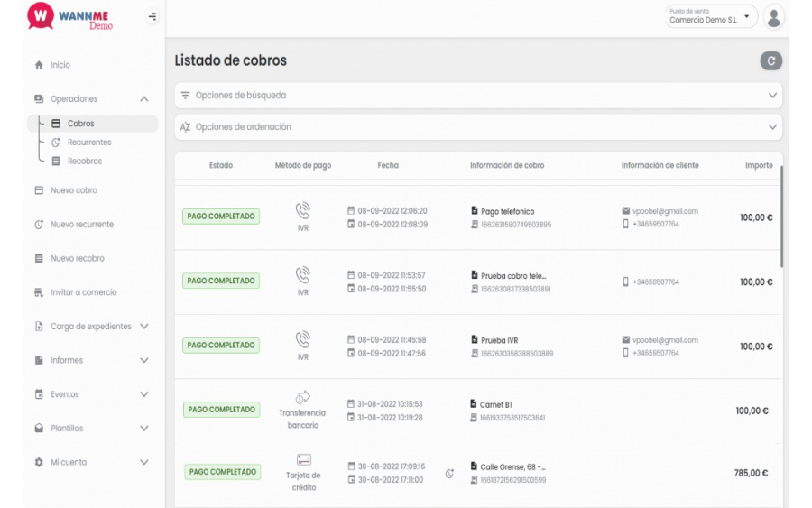Open Recurrentes under Operaciones

[89, 142]
